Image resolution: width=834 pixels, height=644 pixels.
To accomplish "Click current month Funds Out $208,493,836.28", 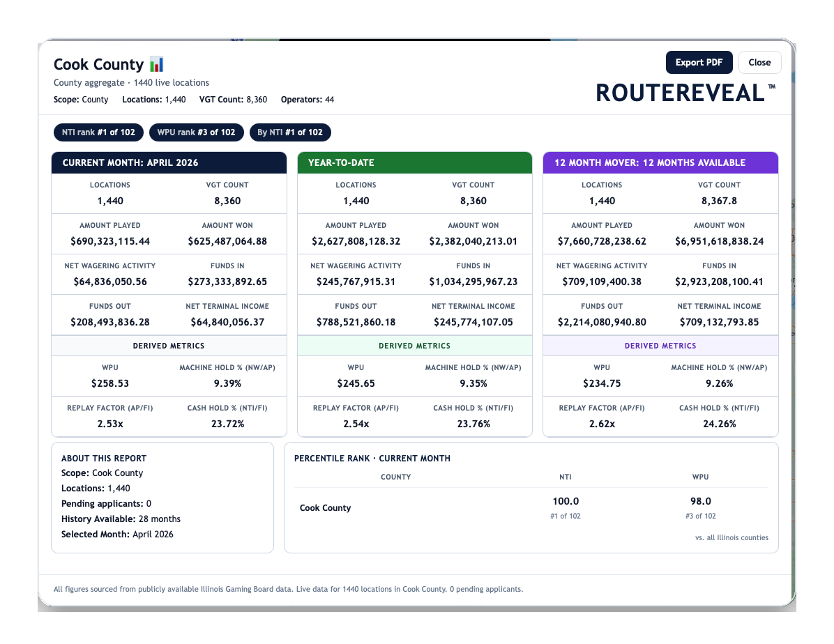I will [110, 322].
